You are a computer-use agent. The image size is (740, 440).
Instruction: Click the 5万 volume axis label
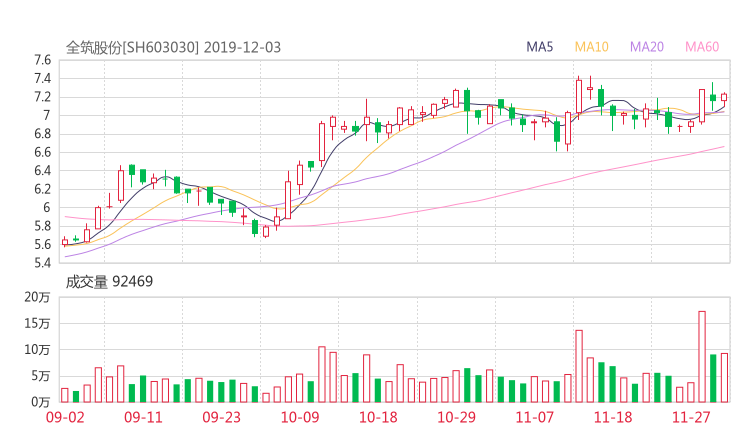(41, 376)
